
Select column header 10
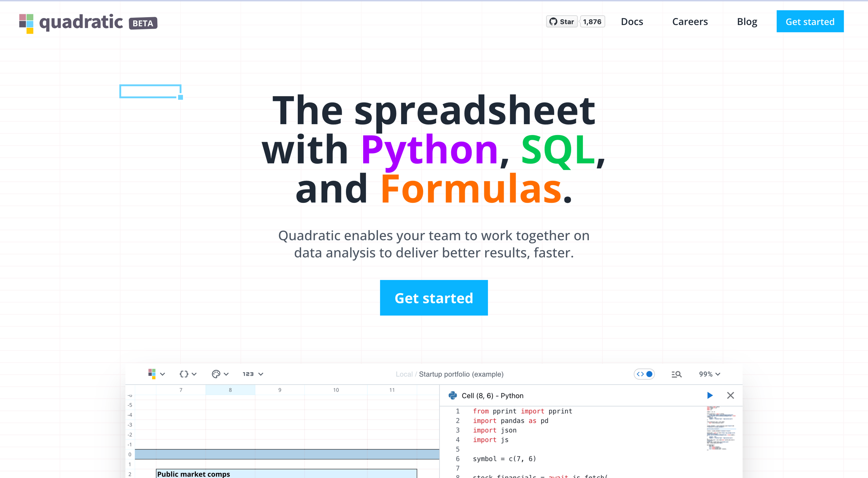click(x=336, y=390)
